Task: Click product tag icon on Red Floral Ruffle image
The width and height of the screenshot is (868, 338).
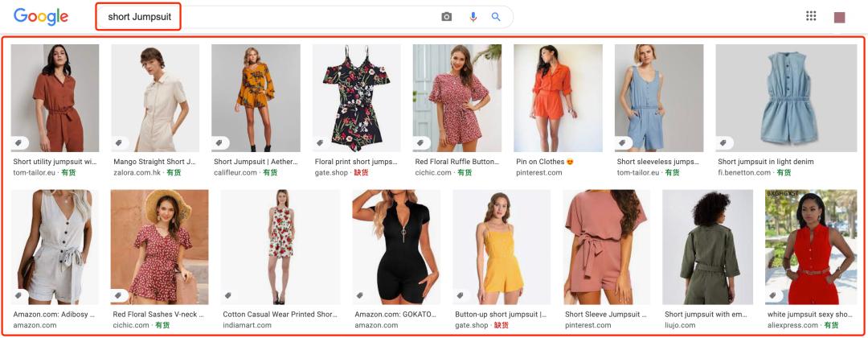Action: coord(420,143)
